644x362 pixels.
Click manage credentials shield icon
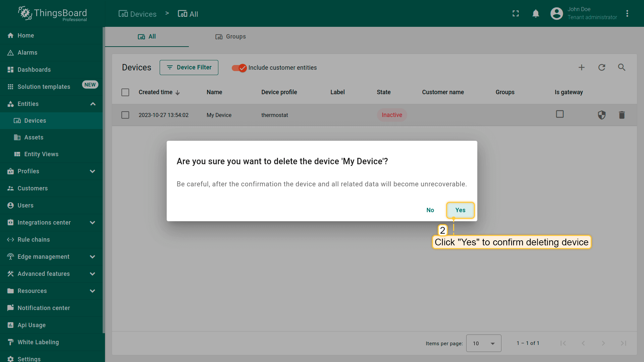pos(601,115)
